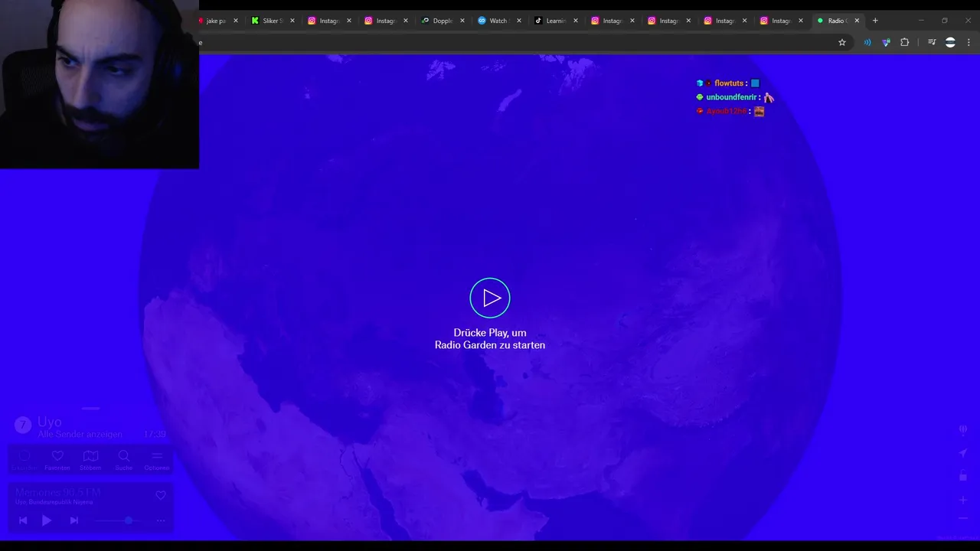Viewport: 980px width, 551px height.
Task: Play the Memories 90.5 FM station
Action: click(x=47, y=520)
